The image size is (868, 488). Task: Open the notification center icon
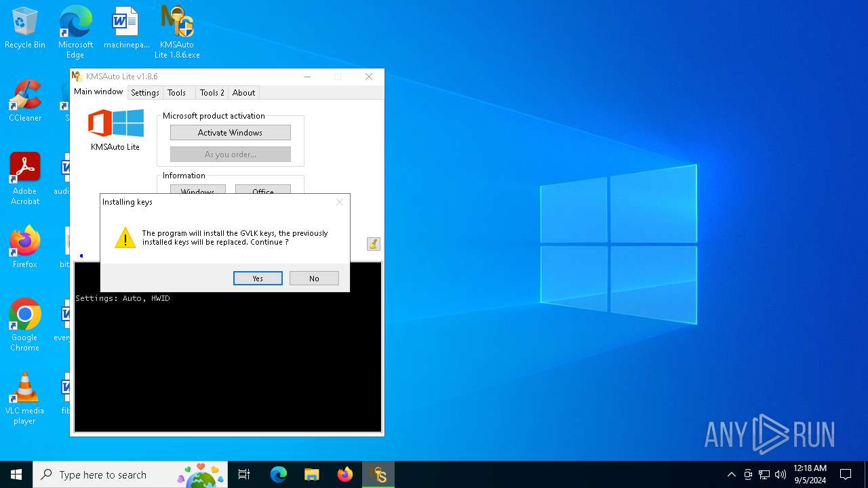click(x=846, y=474)
